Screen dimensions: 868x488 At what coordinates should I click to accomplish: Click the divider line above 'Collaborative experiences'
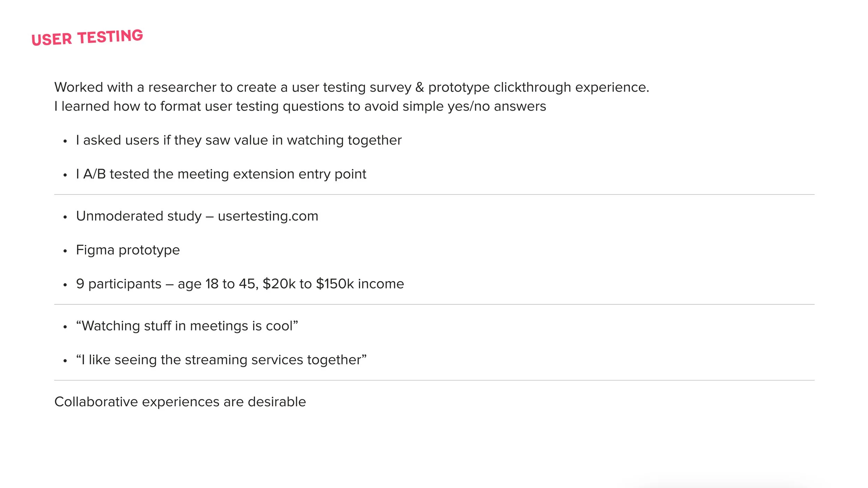tap(434, 380)
